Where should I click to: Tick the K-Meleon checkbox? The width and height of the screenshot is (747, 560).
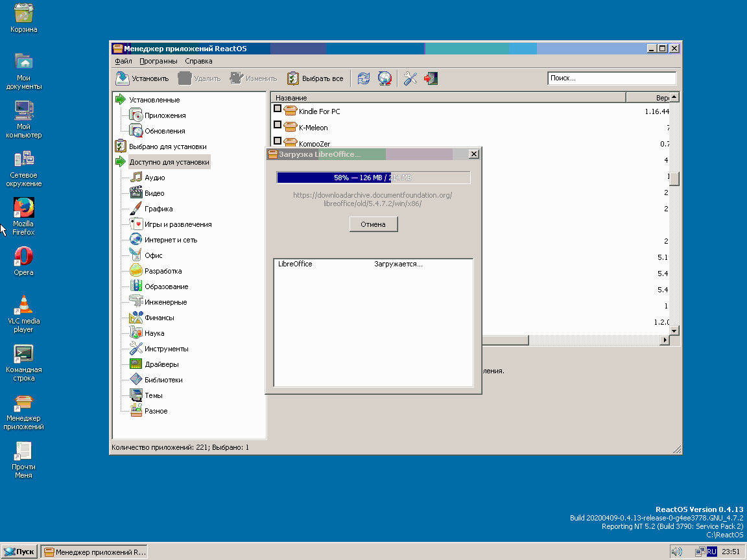[x=278, y=125]
